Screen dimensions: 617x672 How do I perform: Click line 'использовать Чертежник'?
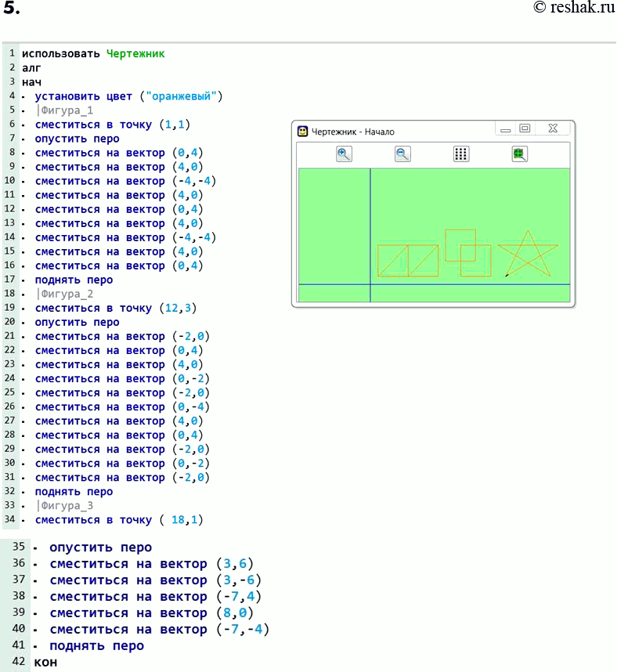pos(93,53)
